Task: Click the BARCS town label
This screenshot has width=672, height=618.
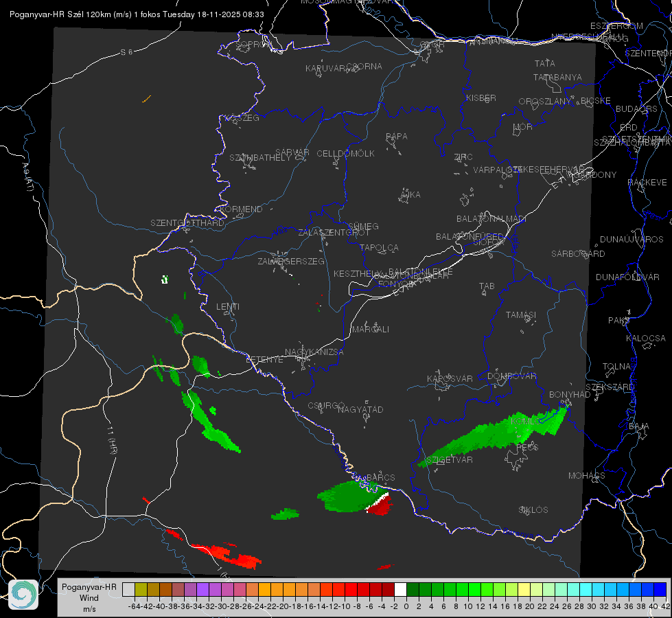Action: tap(380, 478)
